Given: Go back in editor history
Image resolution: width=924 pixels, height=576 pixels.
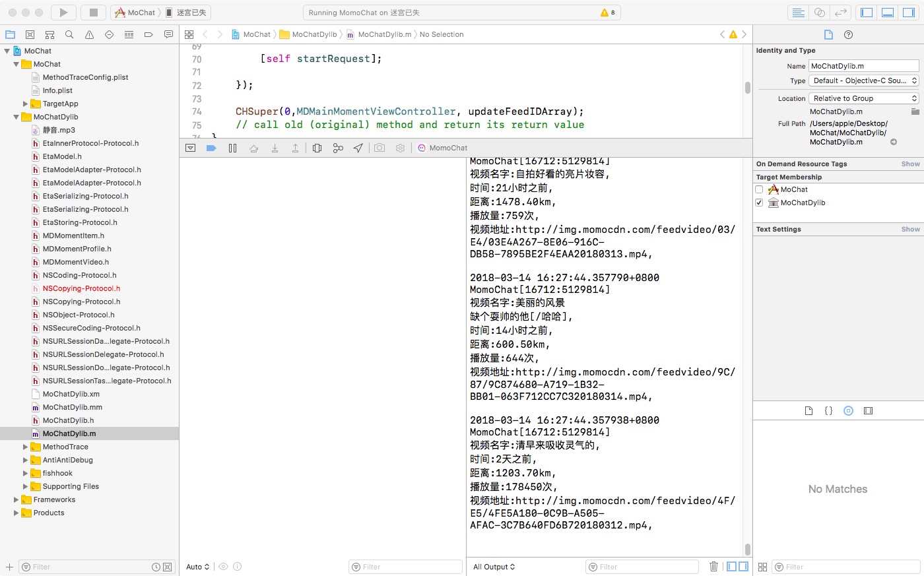Looking at the screenshot, I should click(205, 34).
